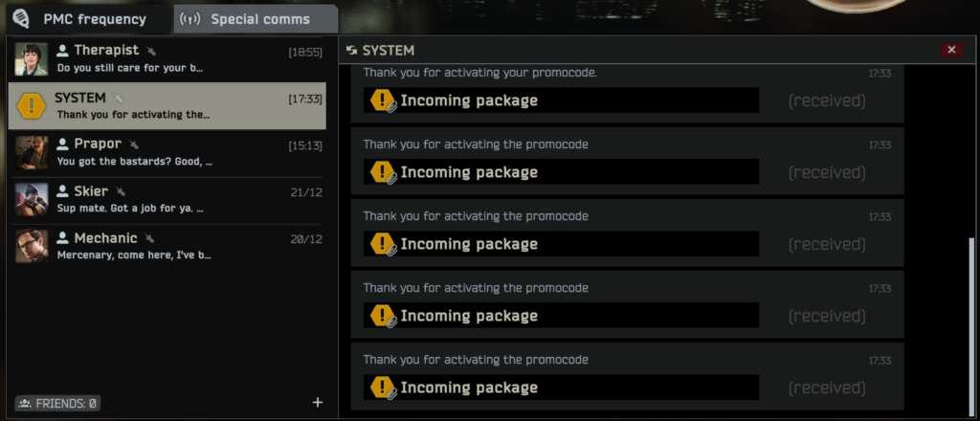Click the SYSTEM header sync icon

[x=351, y=51]
